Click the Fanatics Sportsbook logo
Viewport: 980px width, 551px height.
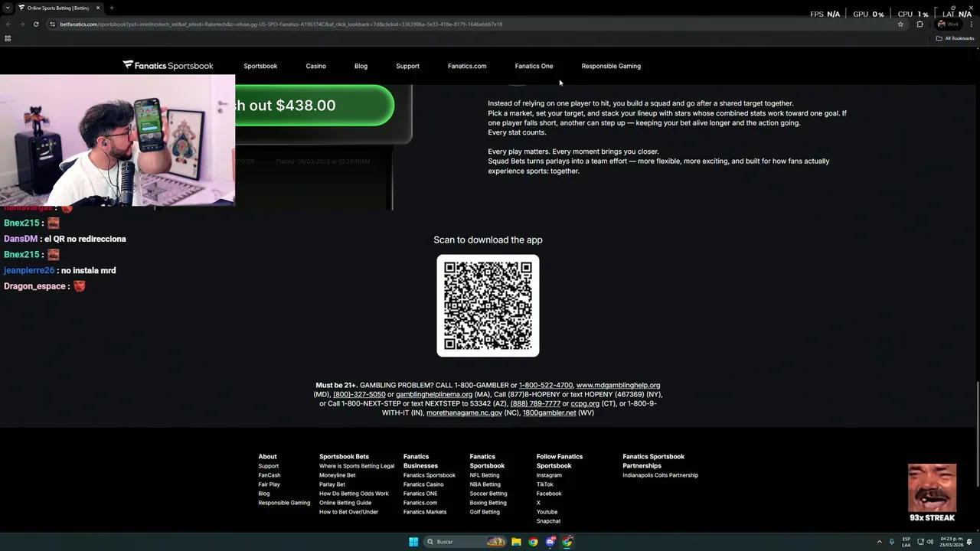point(168,66)
